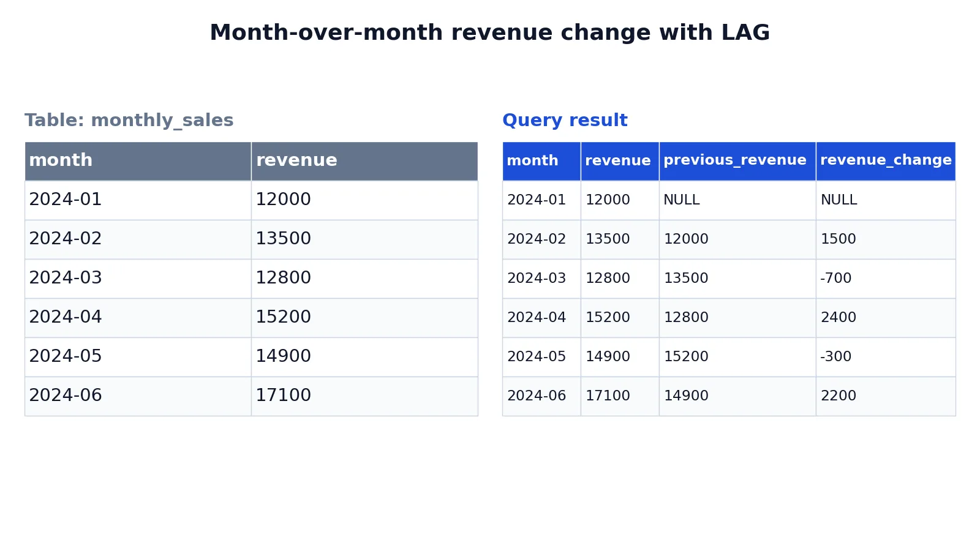
Task: Click revenue 14900 in monthly_sales table
Action: [x=364, y=357]
